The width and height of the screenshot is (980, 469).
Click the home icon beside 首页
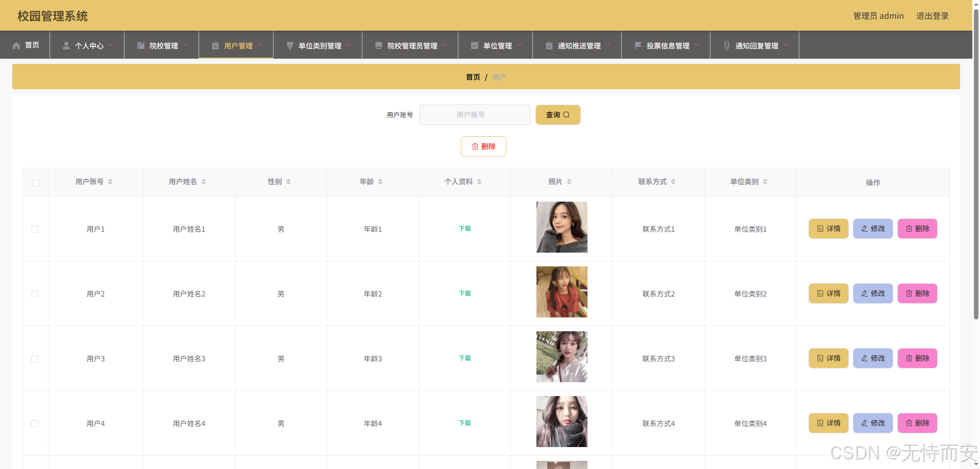[16, 45]
